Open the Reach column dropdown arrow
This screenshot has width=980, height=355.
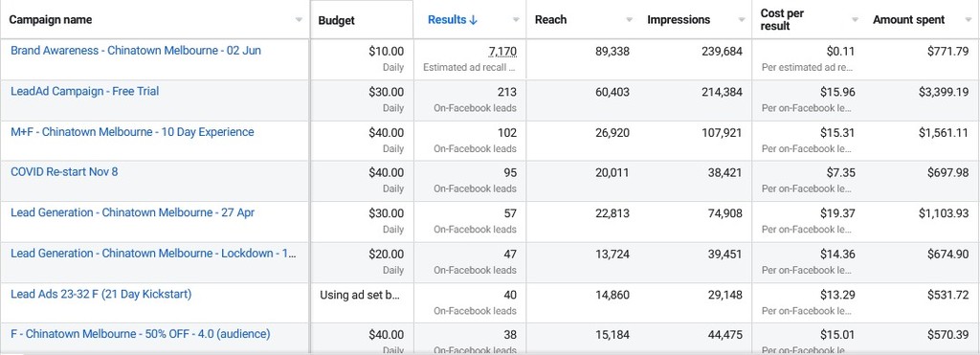pyautogui.click(x=629, y=20)
